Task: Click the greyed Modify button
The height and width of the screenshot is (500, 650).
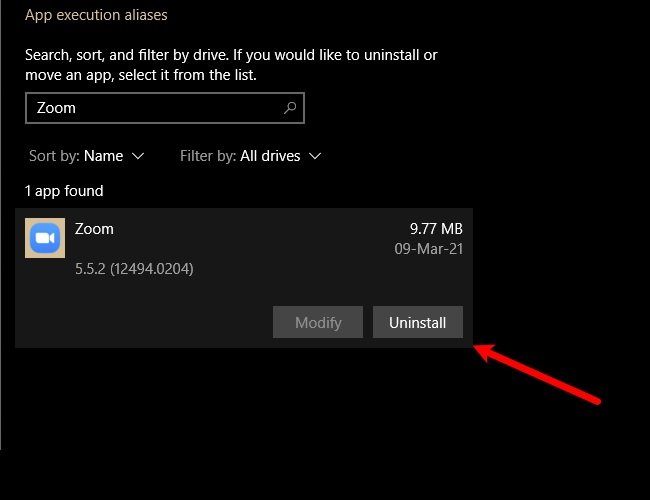Action: click(318, 322)
